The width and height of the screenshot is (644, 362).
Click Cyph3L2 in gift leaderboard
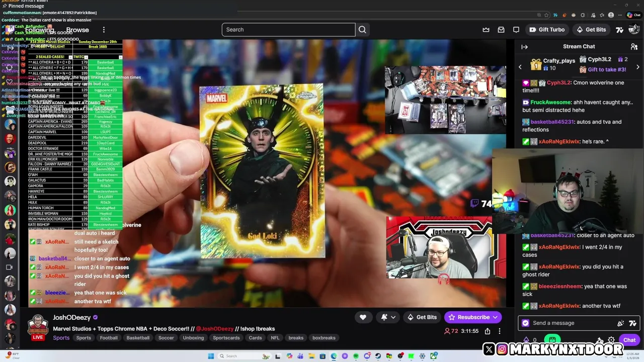pyautogui.click(x=599, y=59)
